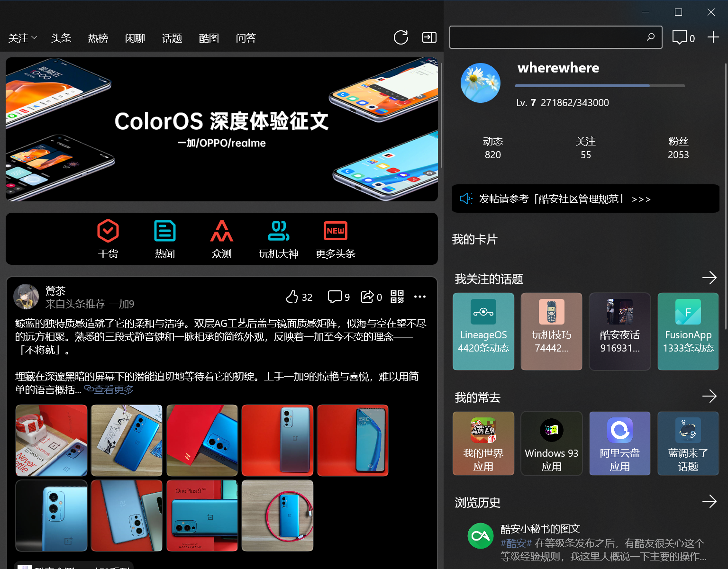
Task: Open the ColorOS 深度体验征文 banner
Action: 222,129
